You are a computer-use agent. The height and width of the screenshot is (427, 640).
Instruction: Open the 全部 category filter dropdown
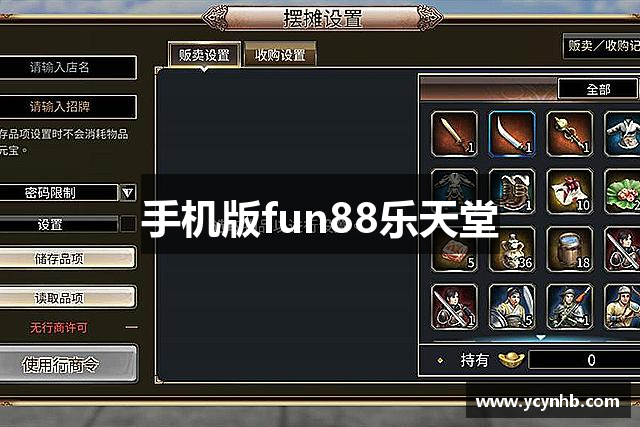pos(598,89)
